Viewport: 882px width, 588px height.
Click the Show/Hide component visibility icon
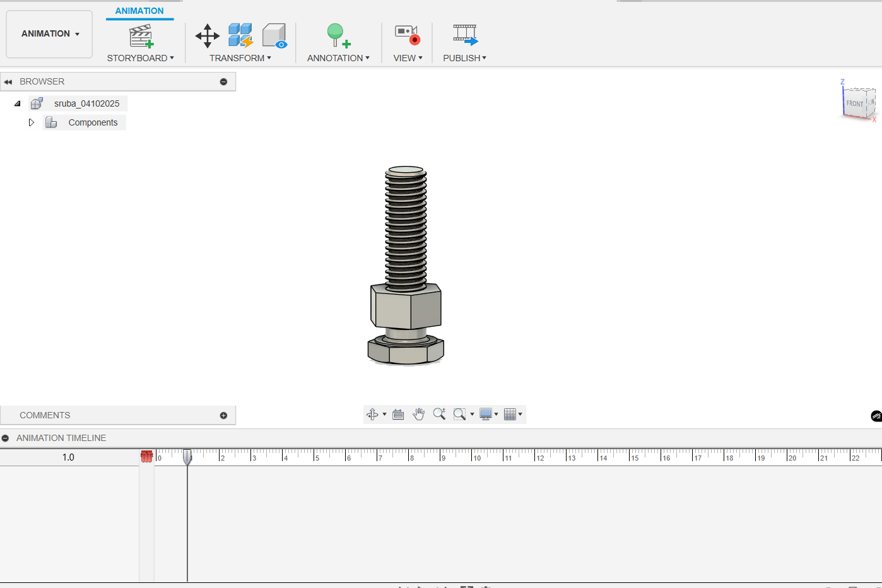pyautogui.click(x=274, y=36)
